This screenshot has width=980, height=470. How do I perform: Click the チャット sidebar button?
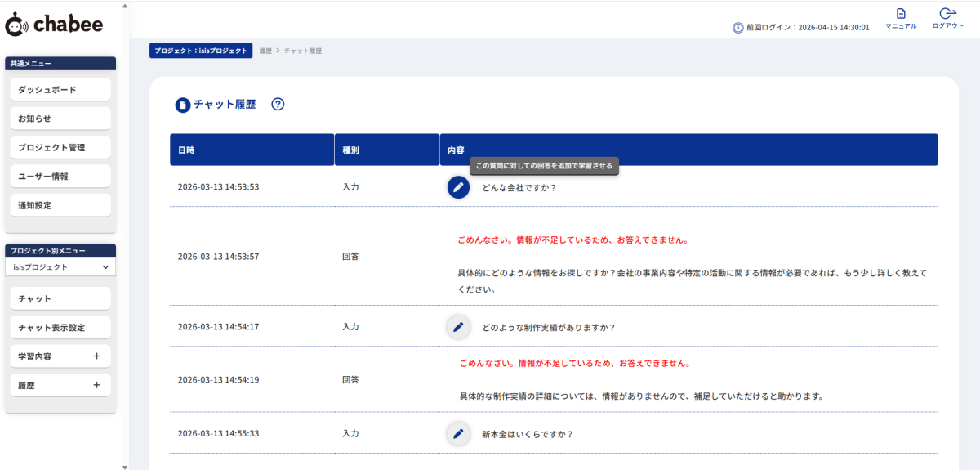coord(60,299)
